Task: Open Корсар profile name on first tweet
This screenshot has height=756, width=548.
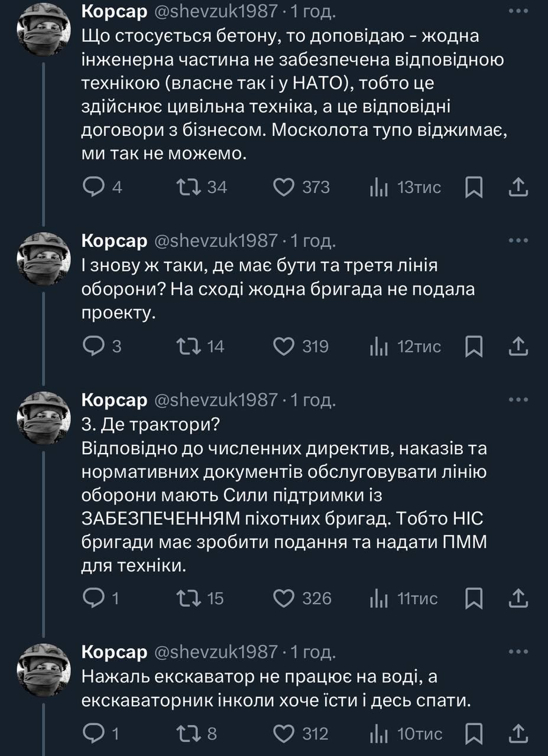Action: pos(114,11)
